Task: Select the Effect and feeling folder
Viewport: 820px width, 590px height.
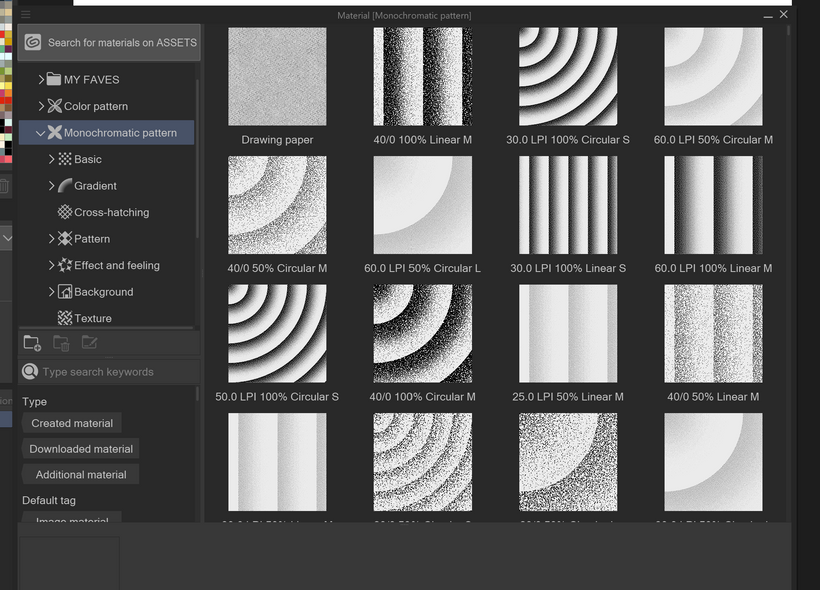Action: (116, 265)
